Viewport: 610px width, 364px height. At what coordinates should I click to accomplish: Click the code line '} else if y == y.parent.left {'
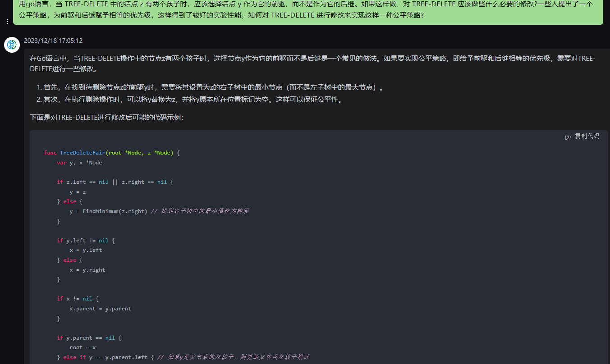coord(105,357)
